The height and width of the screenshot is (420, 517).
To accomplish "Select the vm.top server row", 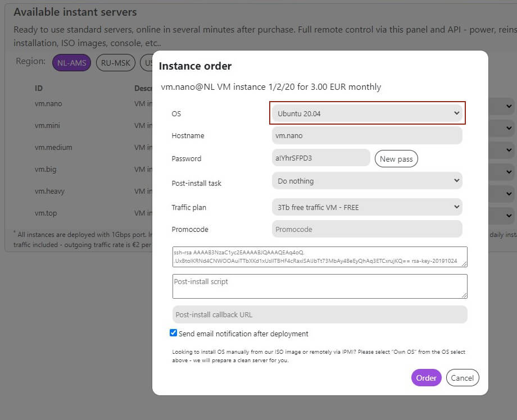I will click(46, 213).
